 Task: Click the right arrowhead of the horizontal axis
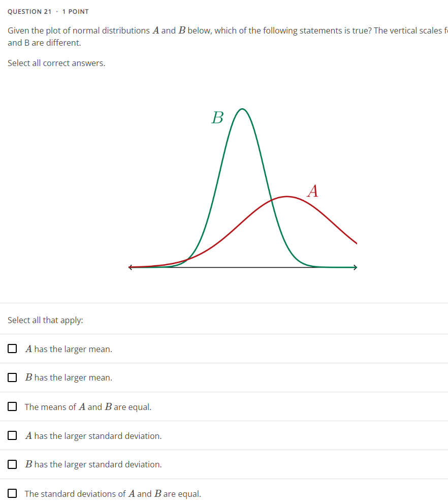tap(355, 267)
